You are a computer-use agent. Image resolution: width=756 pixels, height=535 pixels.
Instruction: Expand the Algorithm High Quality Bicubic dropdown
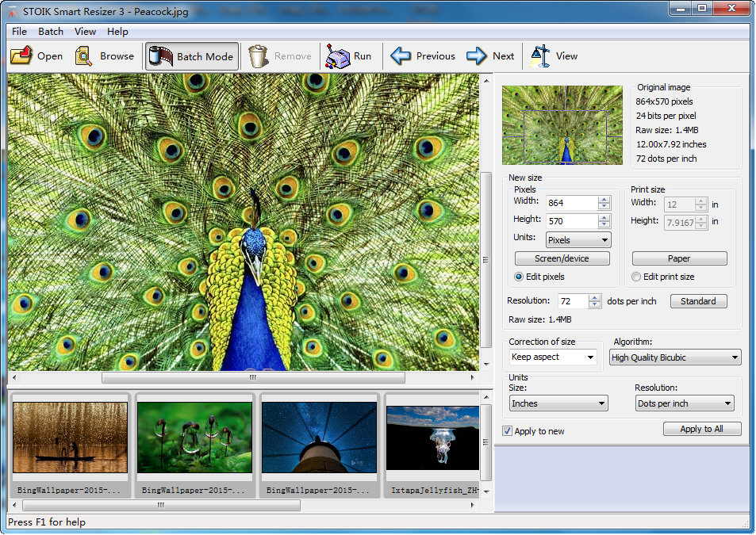click(675, 357)
